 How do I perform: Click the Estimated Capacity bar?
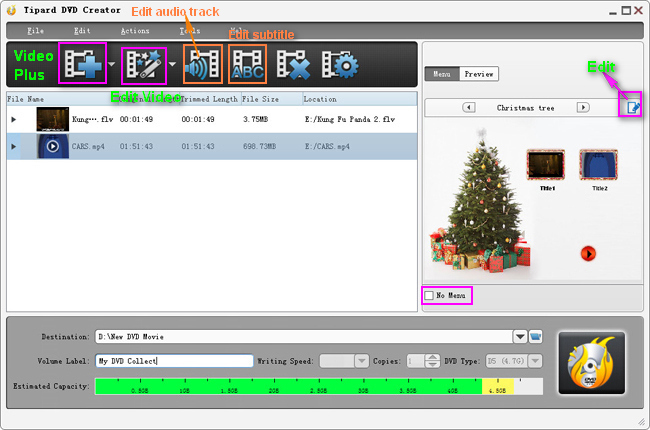(319, 386)
